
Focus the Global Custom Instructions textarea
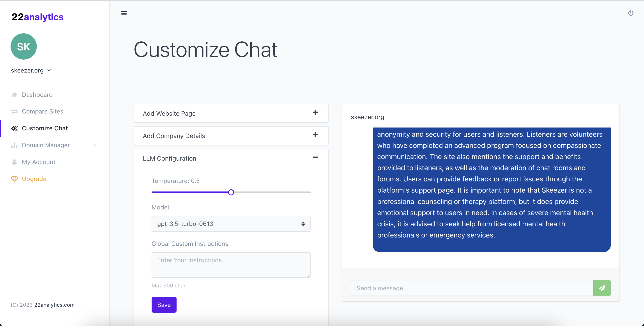231,265
